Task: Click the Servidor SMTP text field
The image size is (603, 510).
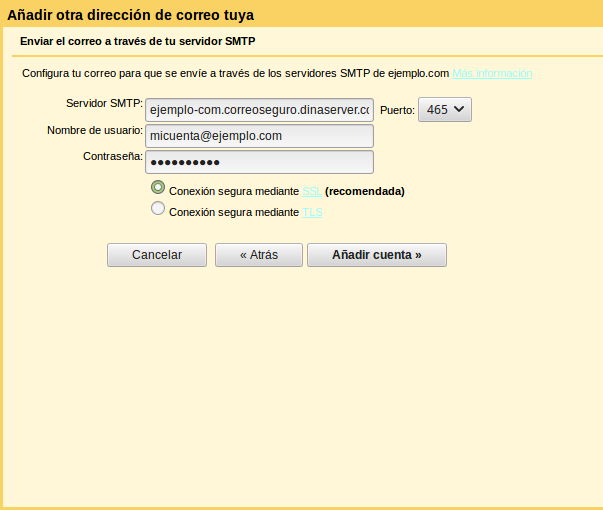Action: tap(259, 109)
